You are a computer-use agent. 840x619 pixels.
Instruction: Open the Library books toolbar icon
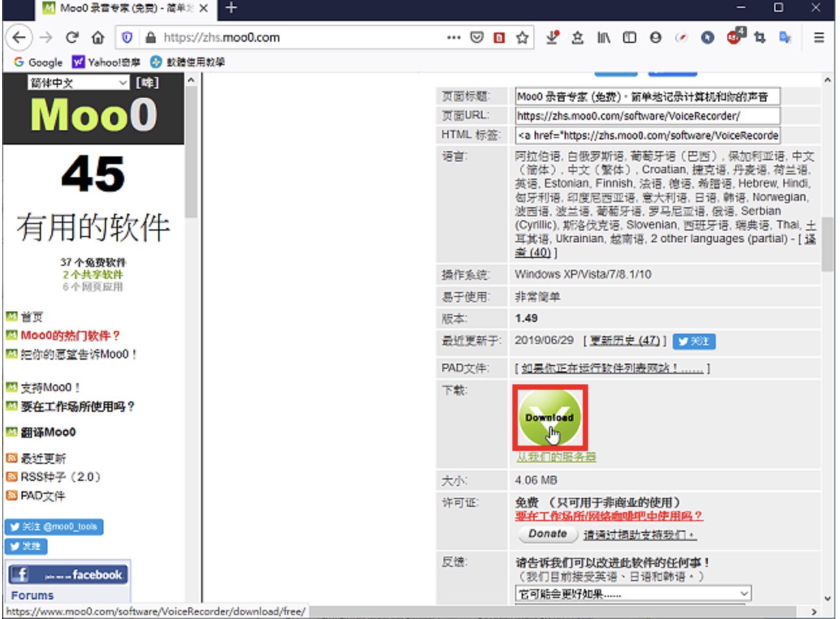(604, 38)
